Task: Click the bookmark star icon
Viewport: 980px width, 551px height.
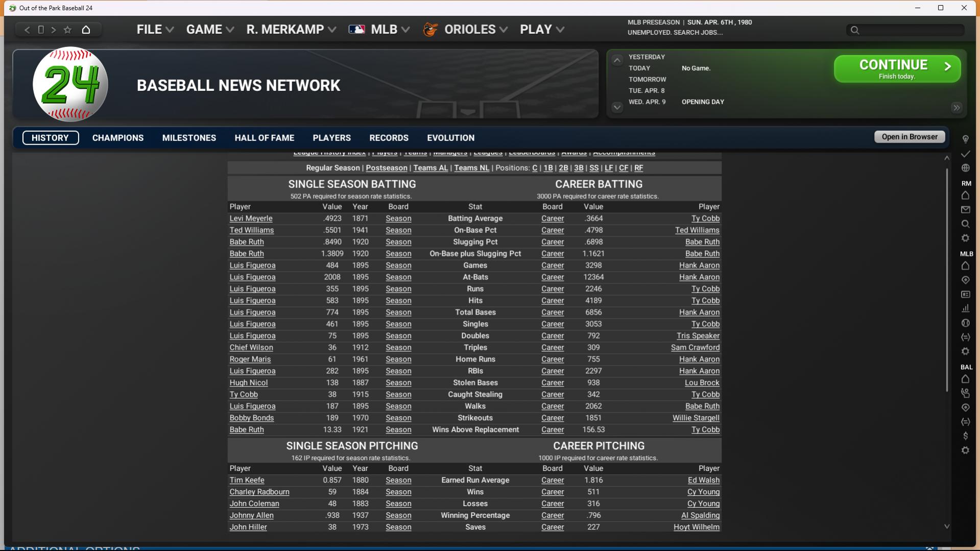Action: [67, 30]
